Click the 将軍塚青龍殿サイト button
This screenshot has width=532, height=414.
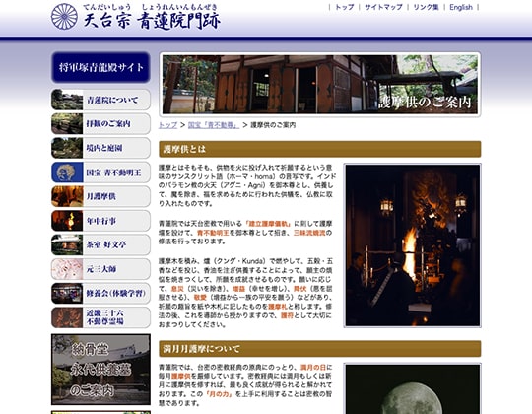pos(100,67)
